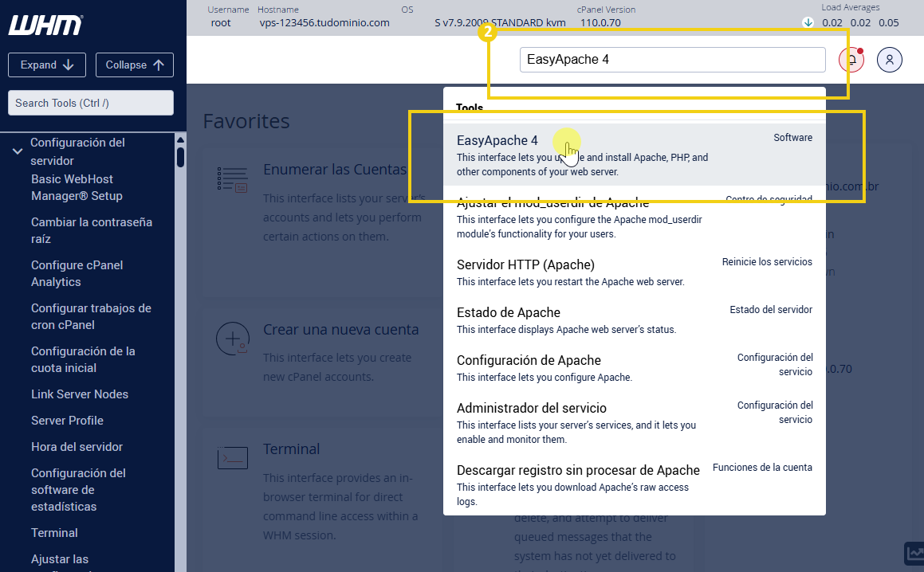Click the Enumerar las Cuentas list icon
Image resolution: width=924 pixels, height=572 pixels.
pos(232,179)
